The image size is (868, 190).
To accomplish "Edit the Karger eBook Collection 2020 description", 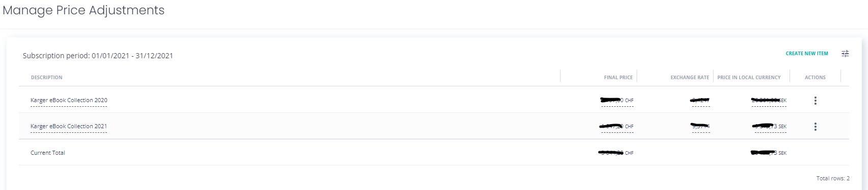I will click(69, 101).
